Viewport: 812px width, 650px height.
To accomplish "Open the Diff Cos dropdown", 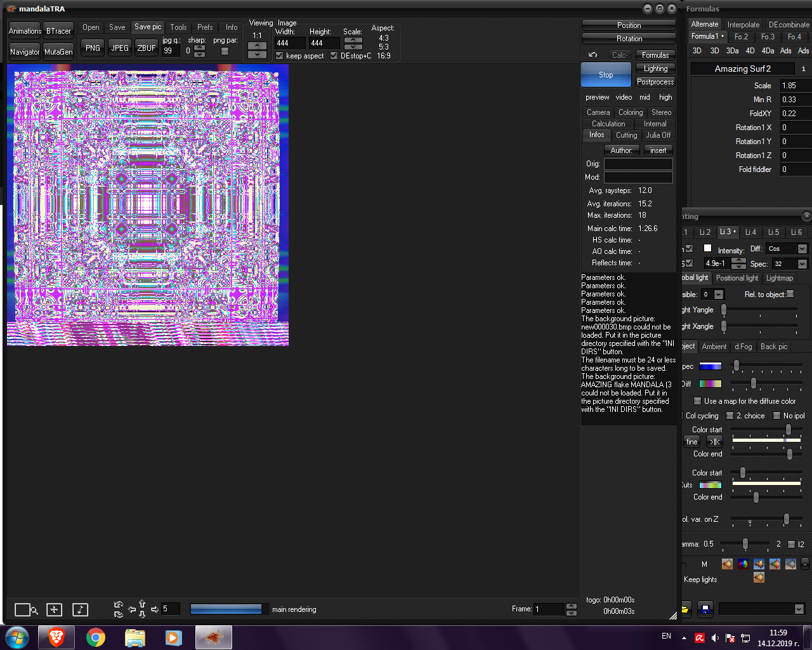I will pos(802,249).
